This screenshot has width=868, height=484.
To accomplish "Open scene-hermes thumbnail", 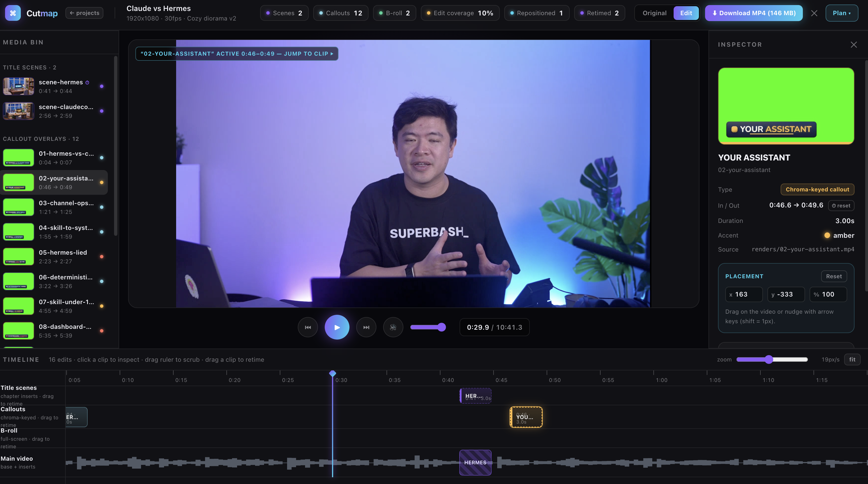I will (x=19, y=86).
